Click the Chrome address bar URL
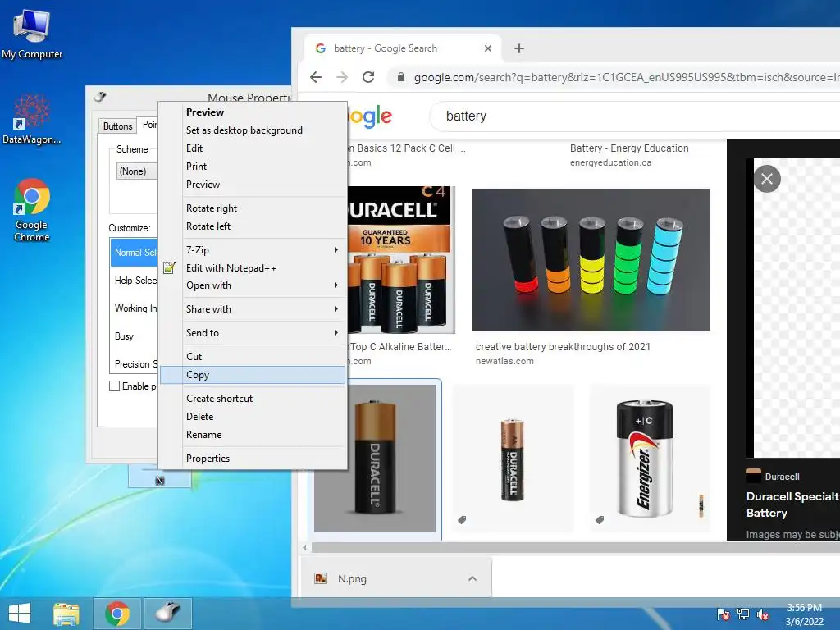840x630 pixels. click(626, 77)
